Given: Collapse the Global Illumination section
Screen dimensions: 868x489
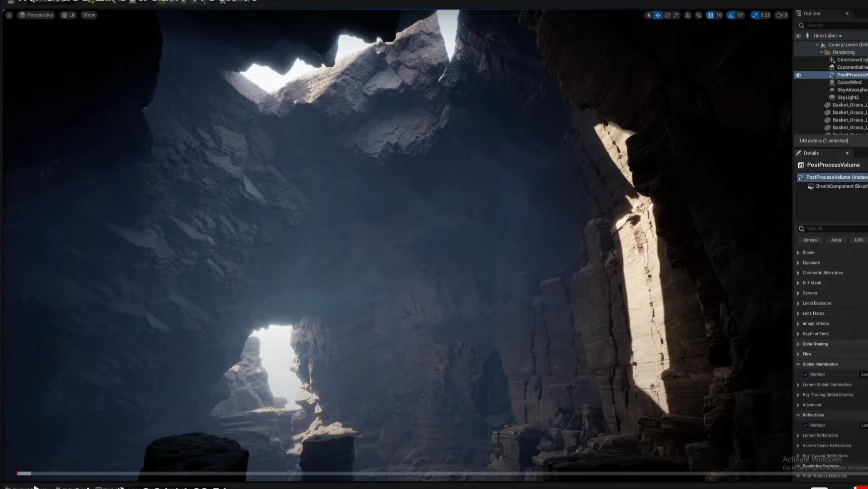Looking at the screenshot, I should tap(798, 364).
